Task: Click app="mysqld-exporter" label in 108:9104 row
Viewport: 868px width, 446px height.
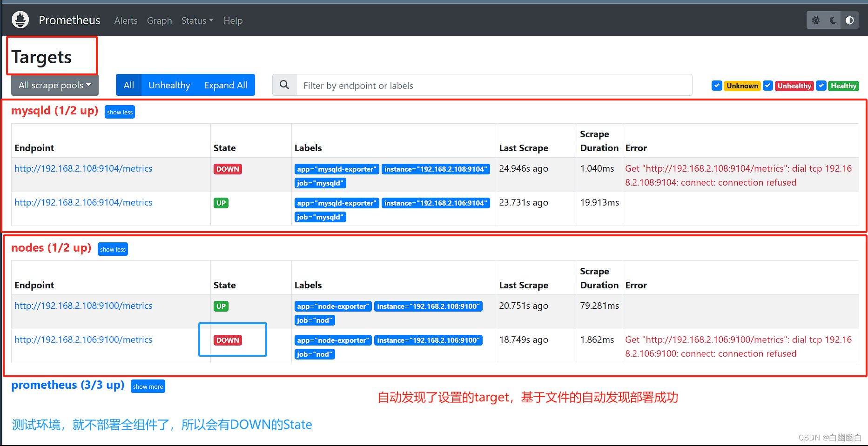Action: [x=337, y=169]
